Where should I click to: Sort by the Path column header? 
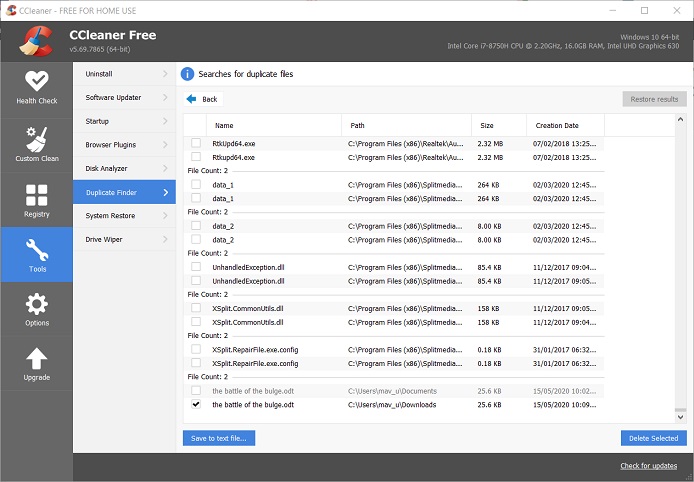tap(406, 125)
